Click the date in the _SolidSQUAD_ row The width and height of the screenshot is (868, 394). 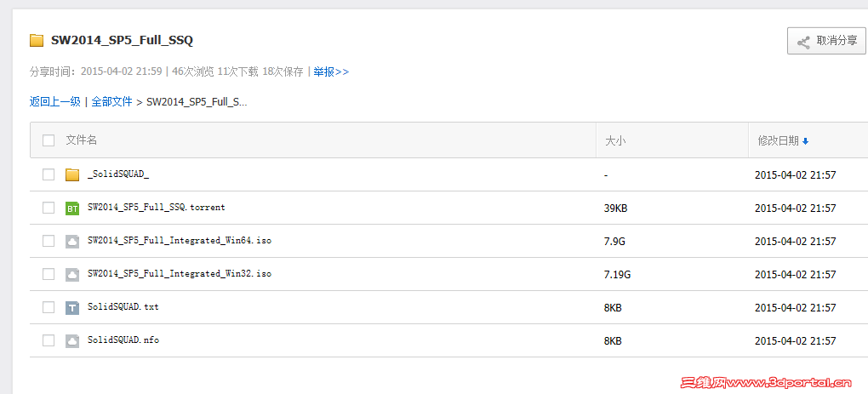[795, 175]
